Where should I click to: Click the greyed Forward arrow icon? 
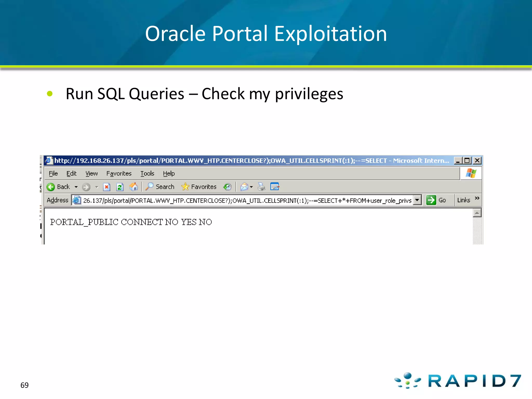click(x=86, y=187)
